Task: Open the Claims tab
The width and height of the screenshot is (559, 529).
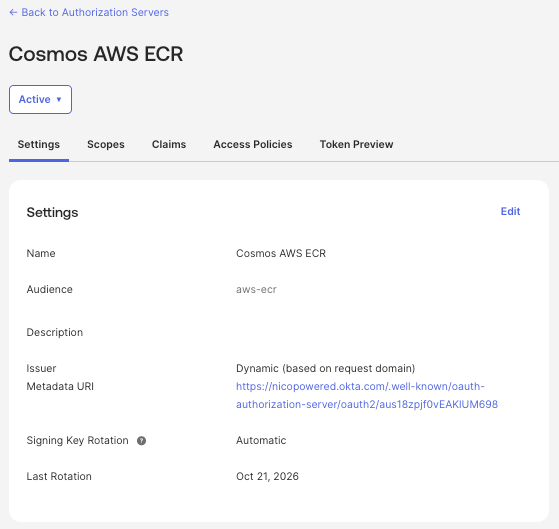Action: point(169,144)
